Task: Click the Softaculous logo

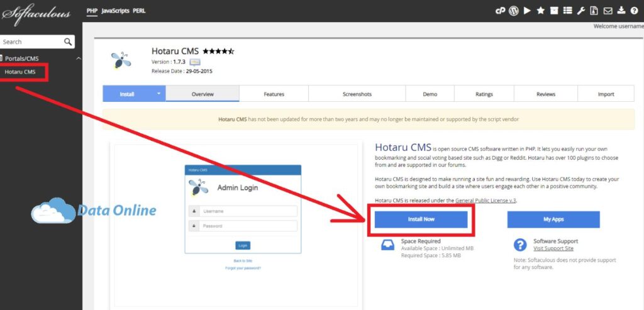Action: (35, 14)
